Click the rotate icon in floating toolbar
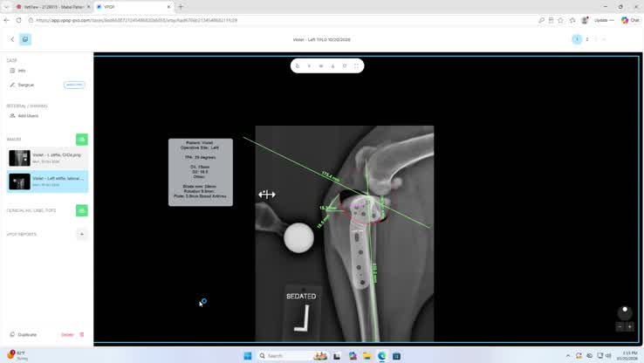Viewport: 644px width, 363px height. click(x=345, y=65)
